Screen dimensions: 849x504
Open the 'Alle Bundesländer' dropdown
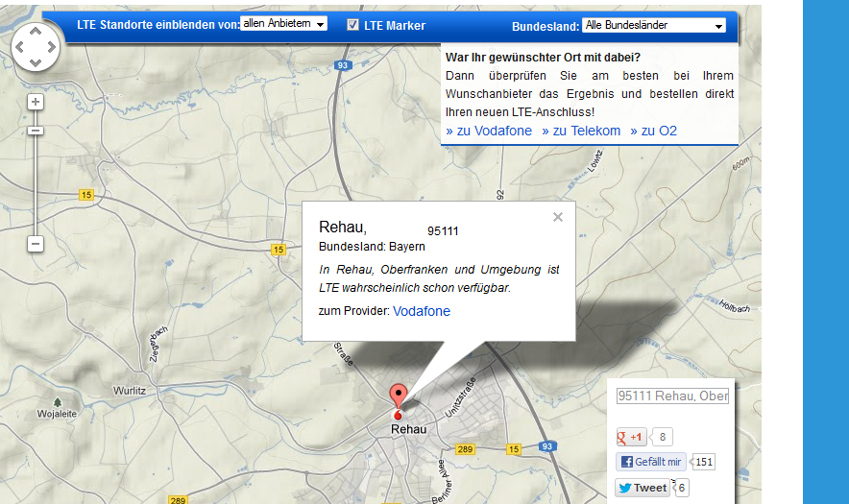pos(653,26)
